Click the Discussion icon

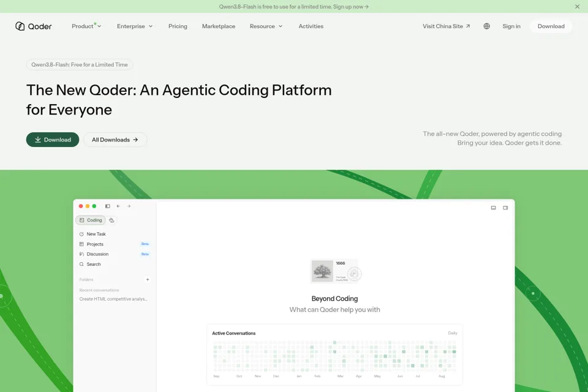coord(81,254)
